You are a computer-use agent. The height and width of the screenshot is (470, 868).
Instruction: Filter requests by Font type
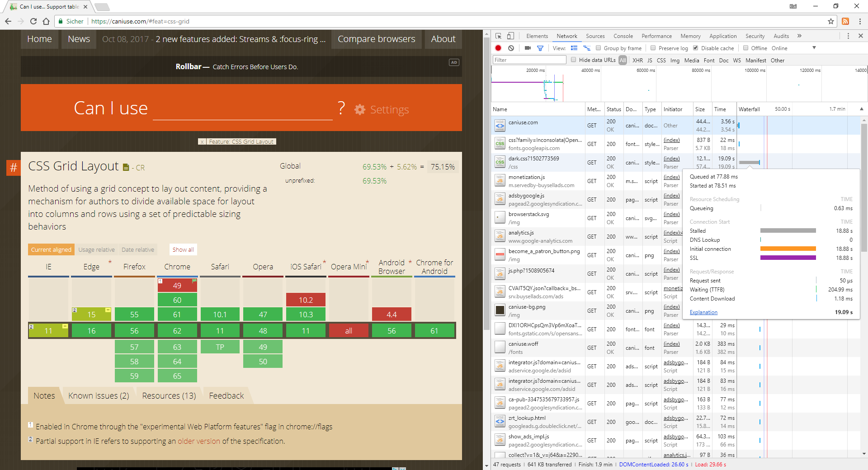[x=709, y=60]
